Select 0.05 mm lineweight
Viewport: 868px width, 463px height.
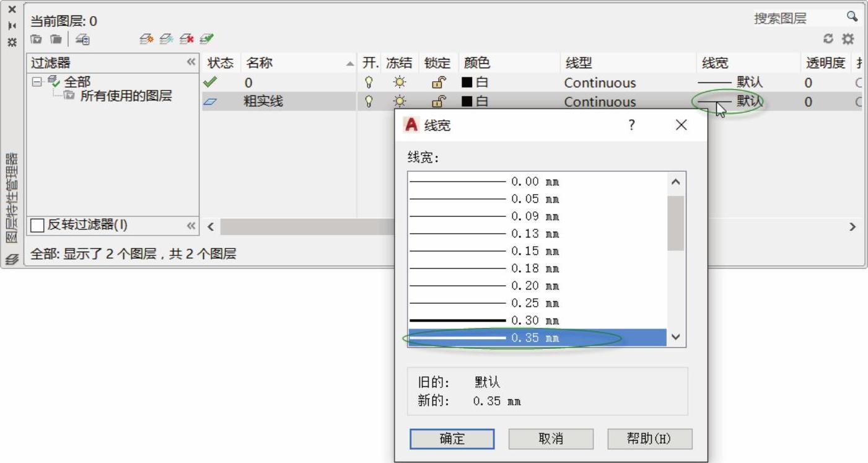537,199
